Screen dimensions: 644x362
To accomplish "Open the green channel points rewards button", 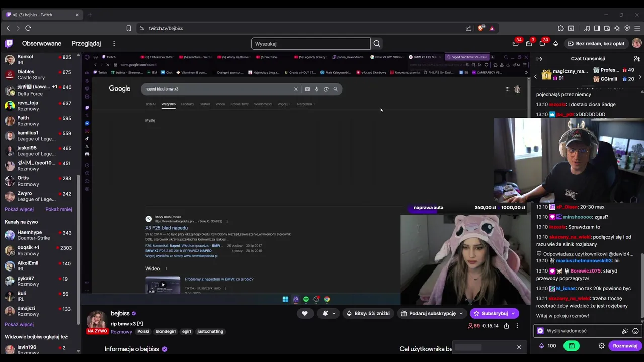I will [572, 346].
